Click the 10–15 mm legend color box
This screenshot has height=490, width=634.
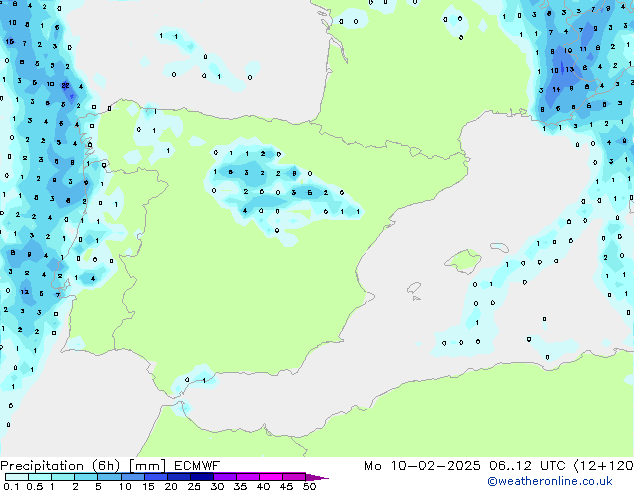132,477
